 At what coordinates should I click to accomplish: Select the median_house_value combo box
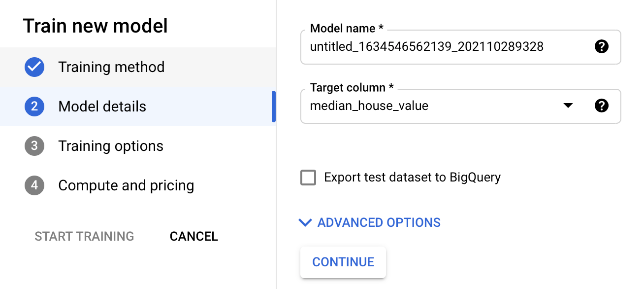(x=433, y=106)
